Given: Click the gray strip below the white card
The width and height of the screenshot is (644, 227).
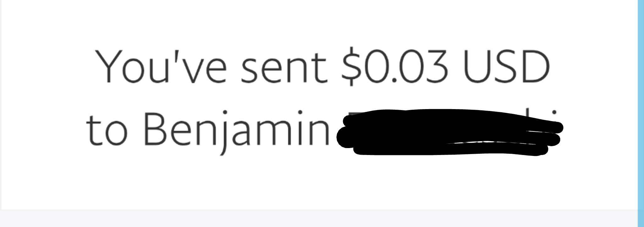Looking at the screenshot, I should (x=318, y=219).
